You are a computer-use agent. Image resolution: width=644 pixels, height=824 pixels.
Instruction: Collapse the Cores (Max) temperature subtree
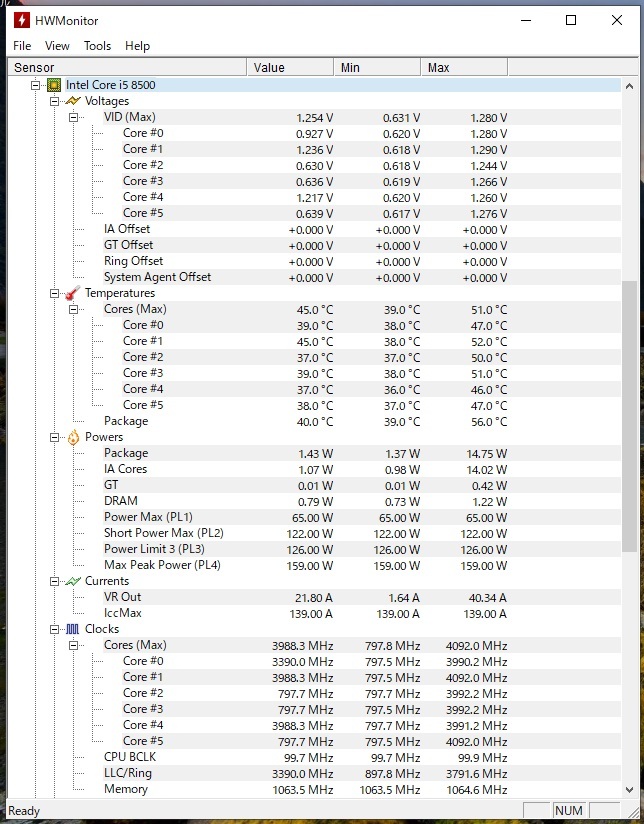pyautogui.click(x=74, y=309)
